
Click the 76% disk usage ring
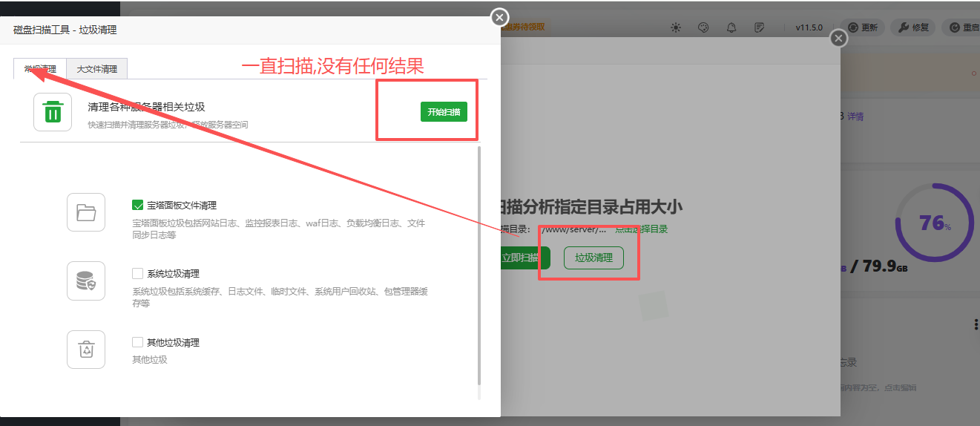(x=935, y=223)
